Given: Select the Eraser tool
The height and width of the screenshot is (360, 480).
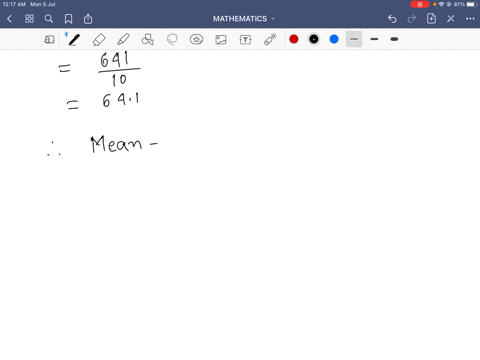Looking at the screenshot, I should 99,40.
